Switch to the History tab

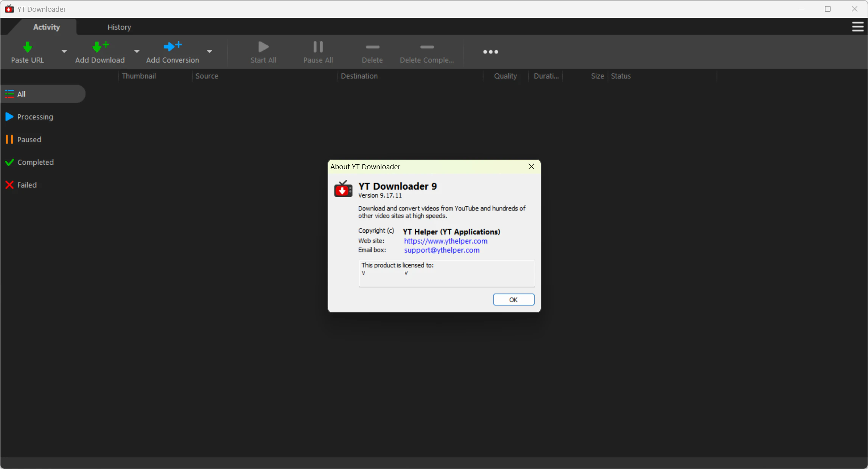click(x=119, y=27)
